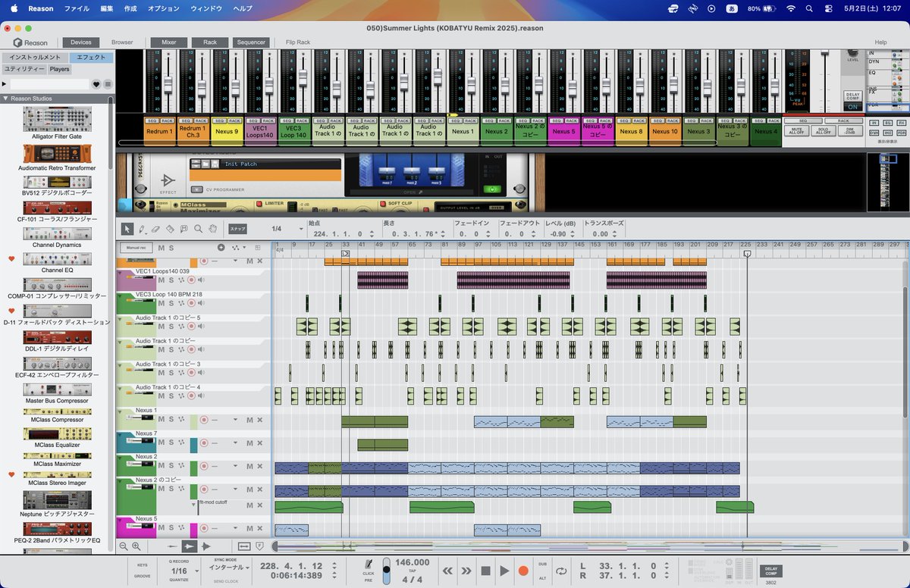Select the Hand tool

point(213,228)
